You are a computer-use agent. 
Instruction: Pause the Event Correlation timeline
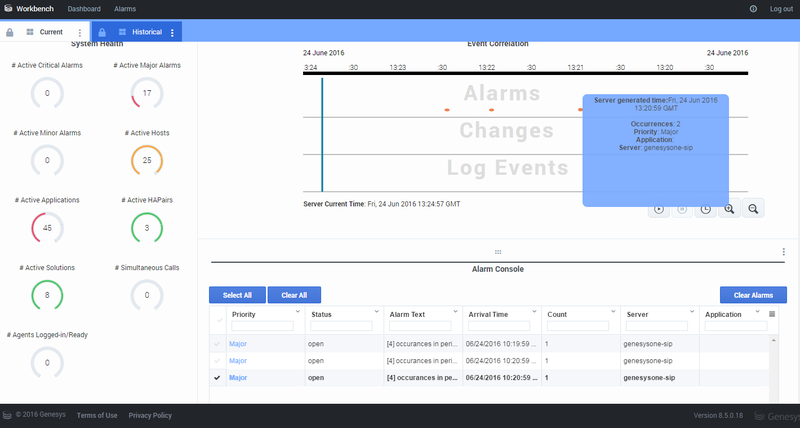click(682, 209)
